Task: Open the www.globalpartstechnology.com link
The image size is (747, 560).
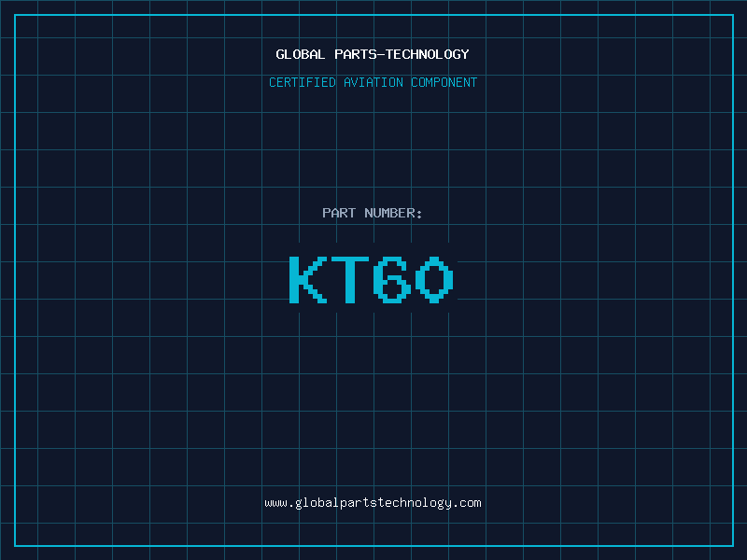Action: pos(373,503)
